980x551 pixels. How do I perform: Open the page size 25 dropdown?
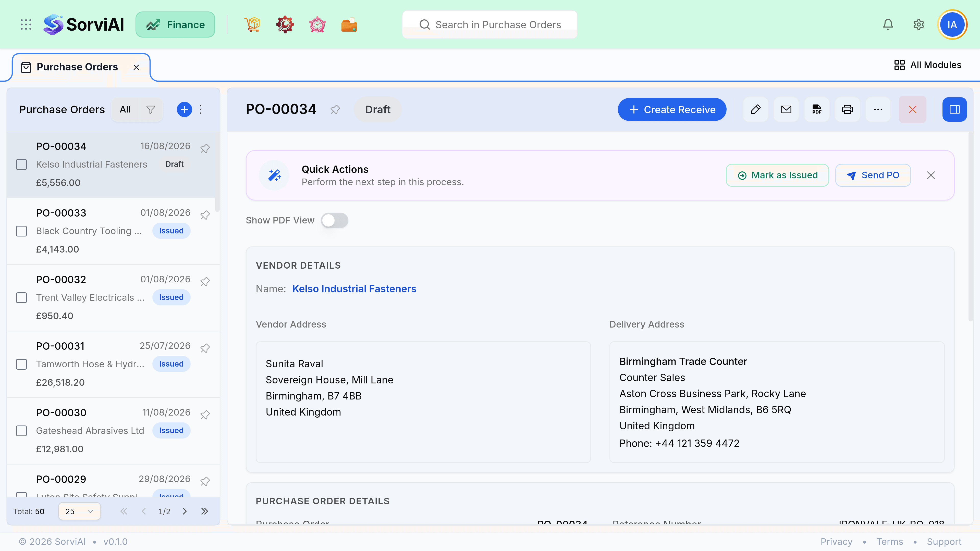(x=80, y=511)
